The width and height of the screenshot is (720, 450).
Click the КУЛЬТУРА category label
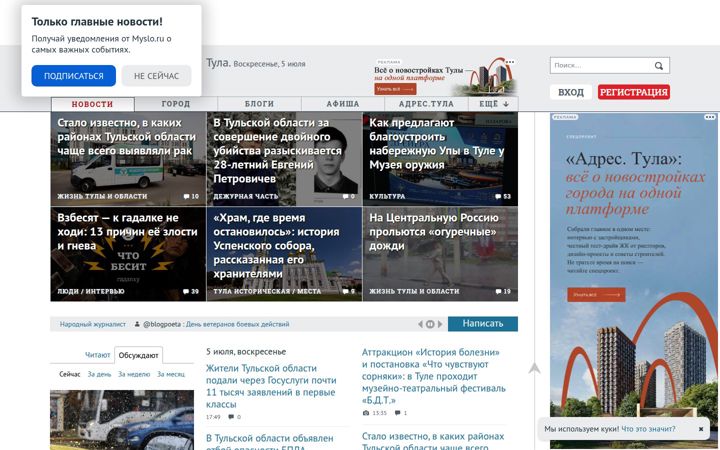click(x=387, y=196)
